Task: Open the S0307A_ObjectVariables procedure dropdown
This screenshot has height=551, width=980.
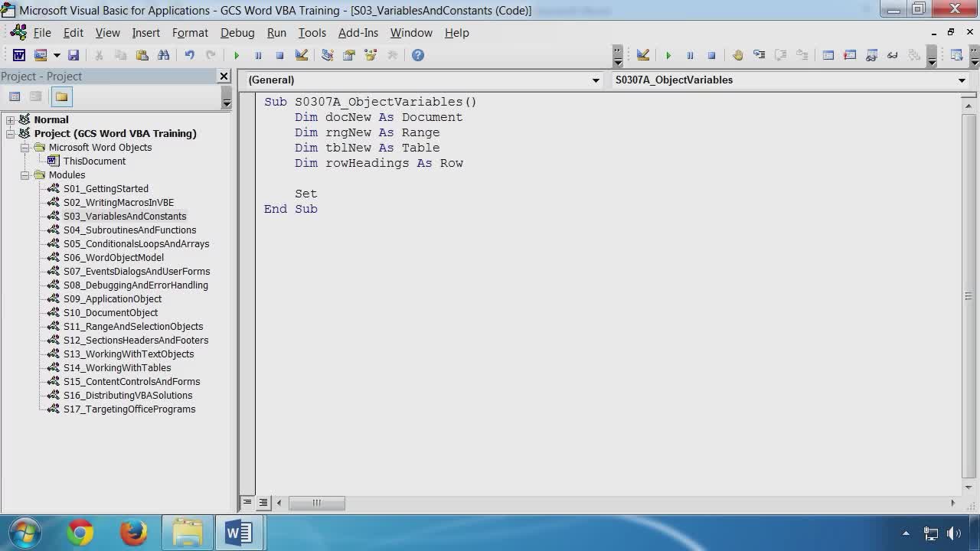Action: tap(962, 80)
